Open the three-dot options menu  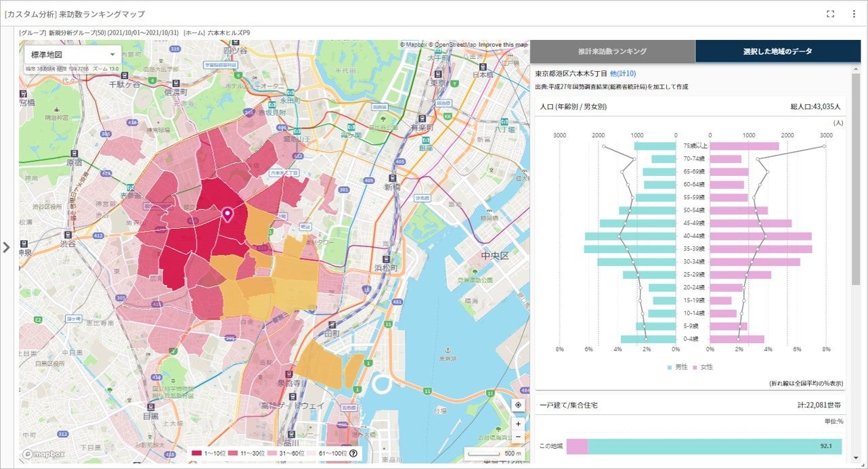(854, 14)
